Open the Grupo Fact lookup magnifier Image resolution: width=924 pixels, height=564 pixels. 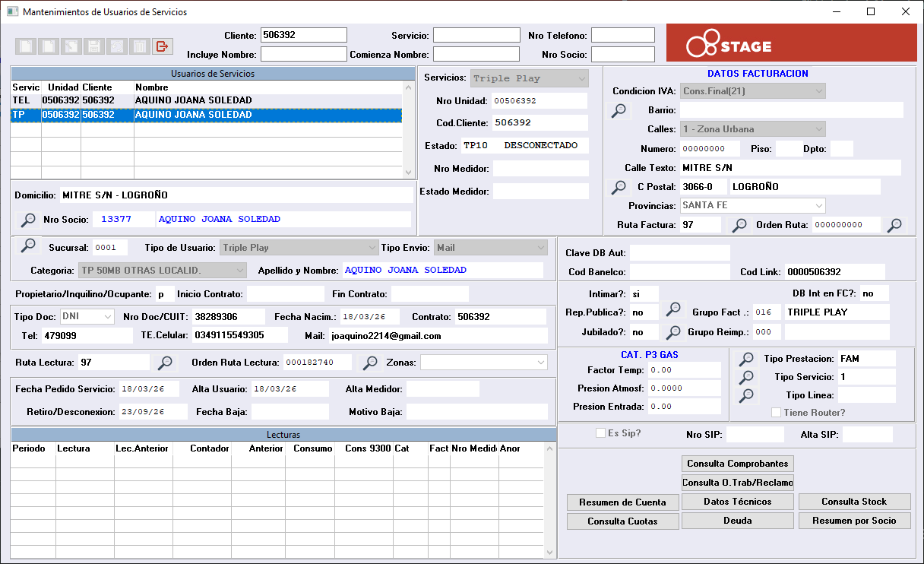point(672,309)
